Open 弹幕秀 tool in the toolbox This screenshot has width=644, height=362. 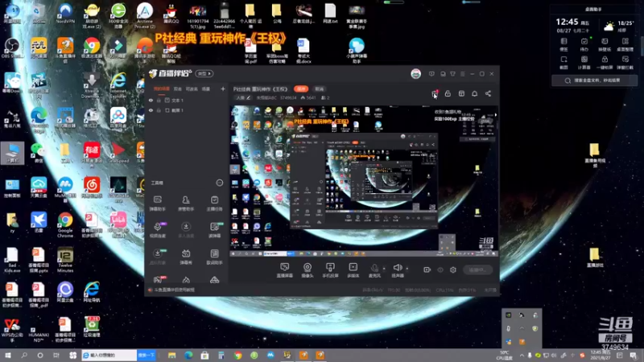186,257
